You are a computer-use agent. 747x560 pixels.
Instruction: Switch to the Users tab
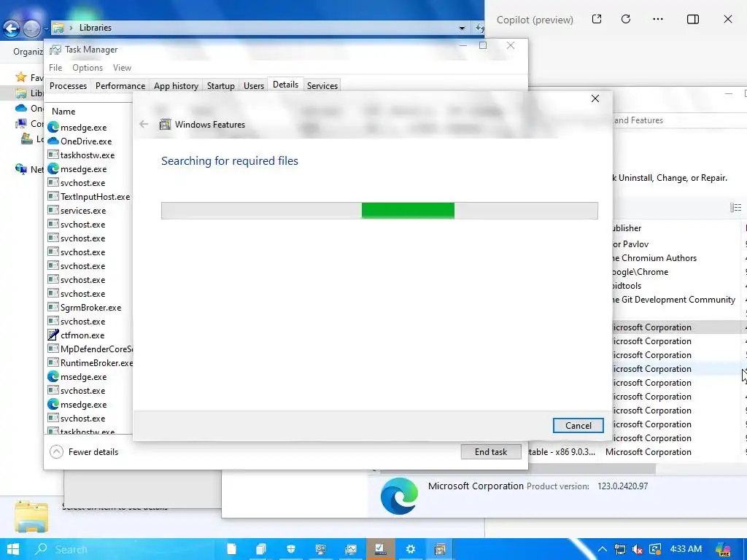click(x=253, y=86)
